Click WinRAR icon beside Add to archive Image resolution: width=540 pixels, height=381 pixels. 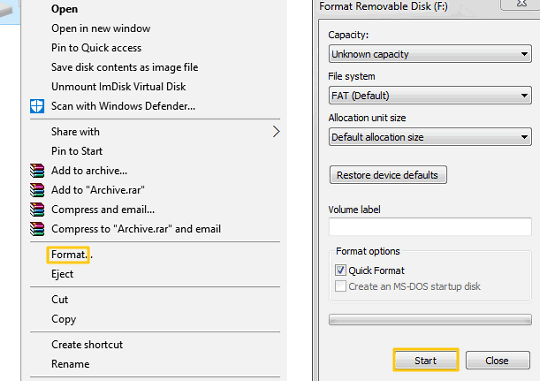pos(37,171)
